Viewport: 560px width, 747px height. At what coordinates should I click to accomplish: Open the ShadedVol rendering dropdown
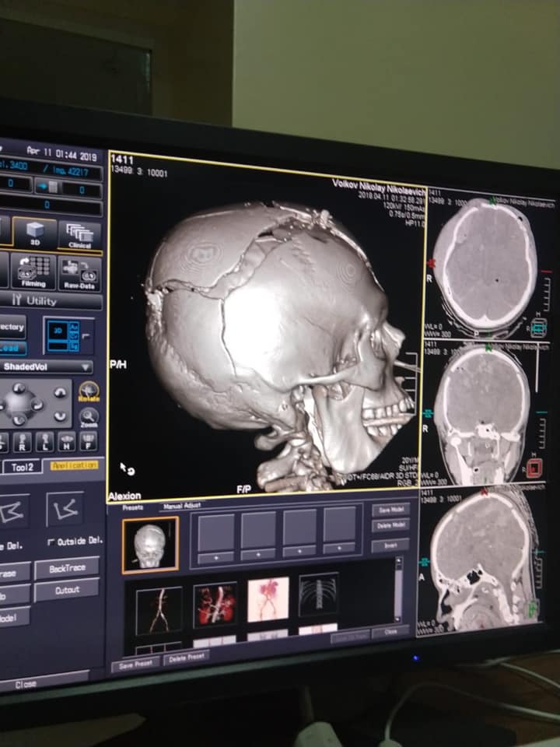click(45, 366)
